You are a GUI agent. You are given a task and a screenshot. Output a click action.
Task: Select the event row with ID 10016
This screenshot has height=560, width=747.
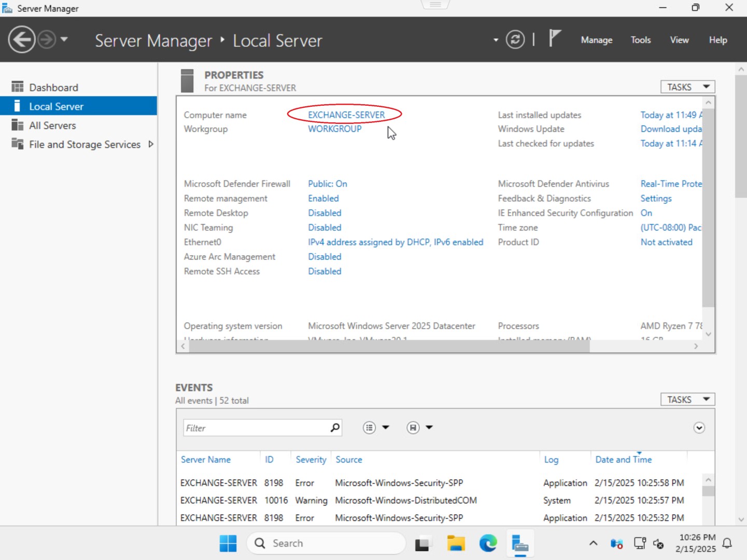coord(439,500)
